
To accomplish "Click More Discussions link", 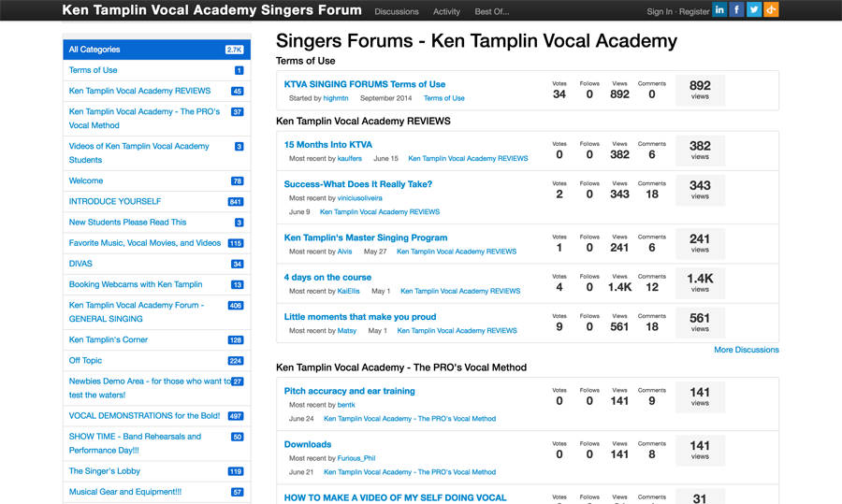I will (747, 350).
